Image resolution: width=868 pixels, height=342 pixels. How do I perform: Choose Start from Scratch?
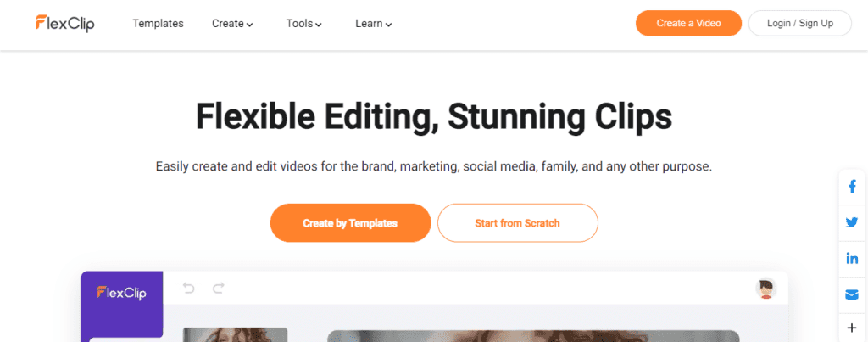(517, 223)
